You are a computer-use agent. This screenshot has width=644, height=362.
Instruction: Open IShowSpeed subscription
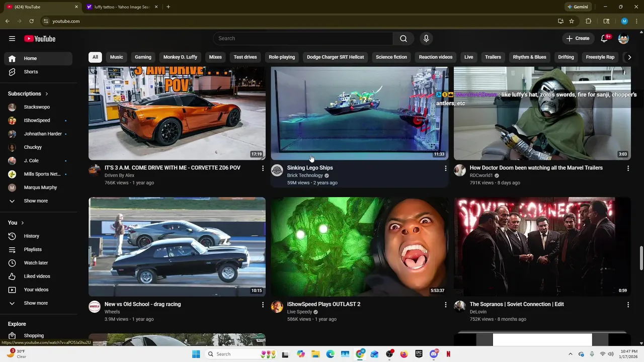tap(38, 121)
